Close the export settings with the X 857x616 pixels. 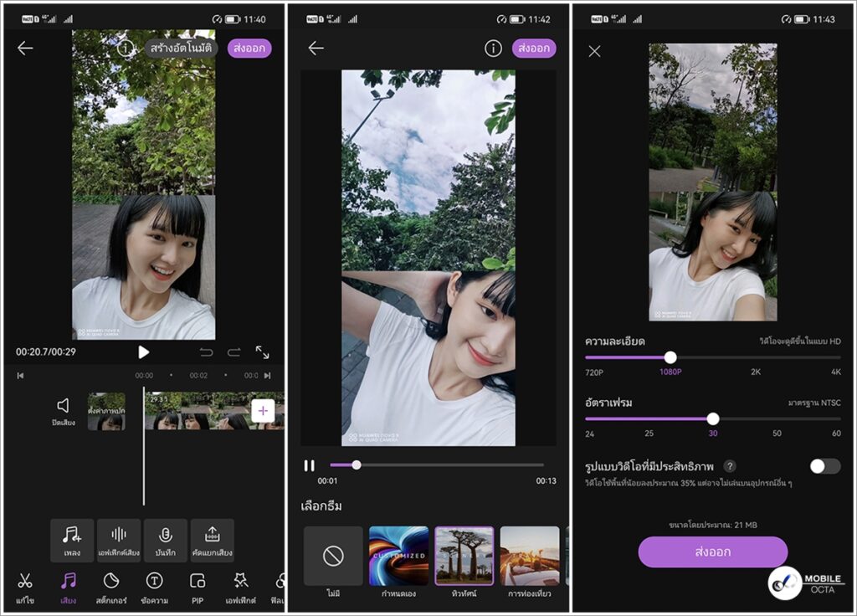(594, 52)
